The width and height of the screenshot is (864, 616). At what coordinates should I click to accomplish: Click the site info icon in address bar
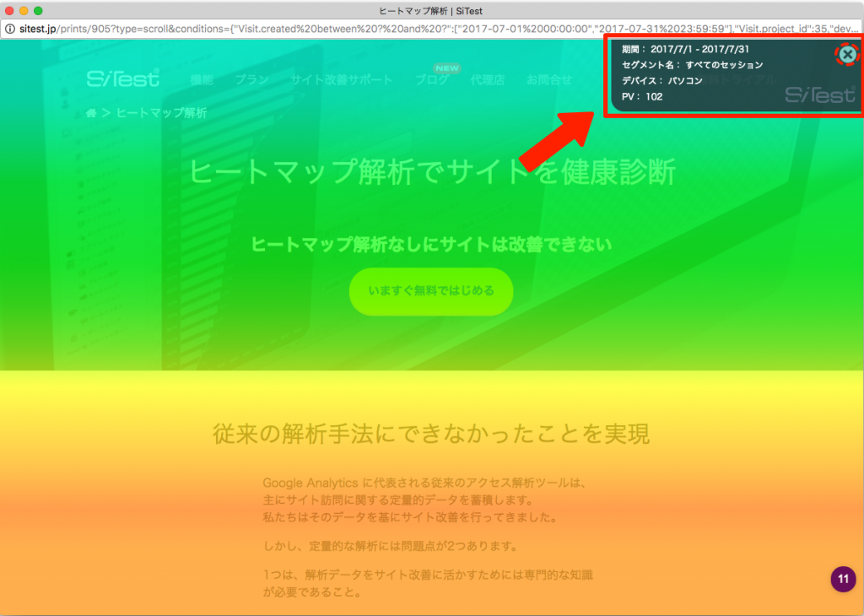click(x=10, y=29)
